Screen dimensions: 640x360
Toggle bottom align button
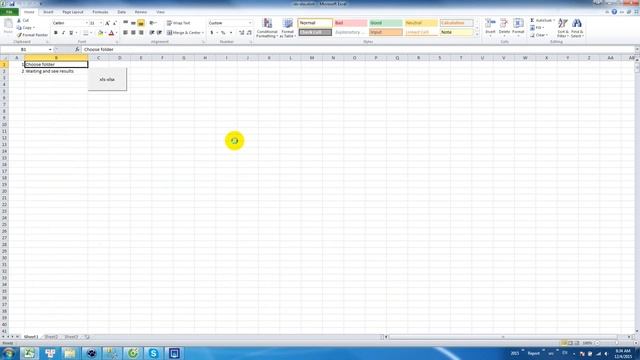(141, 23)
